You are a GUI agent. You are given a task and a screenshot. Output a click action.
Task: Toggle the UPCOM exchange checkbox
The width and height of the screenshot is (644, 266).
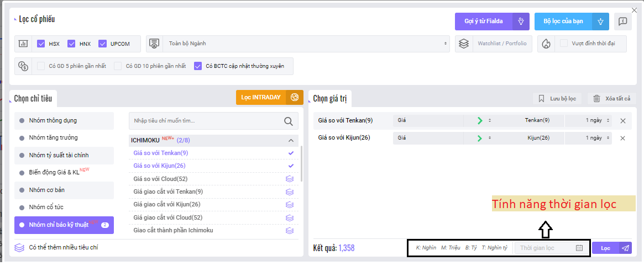(102, 44)
